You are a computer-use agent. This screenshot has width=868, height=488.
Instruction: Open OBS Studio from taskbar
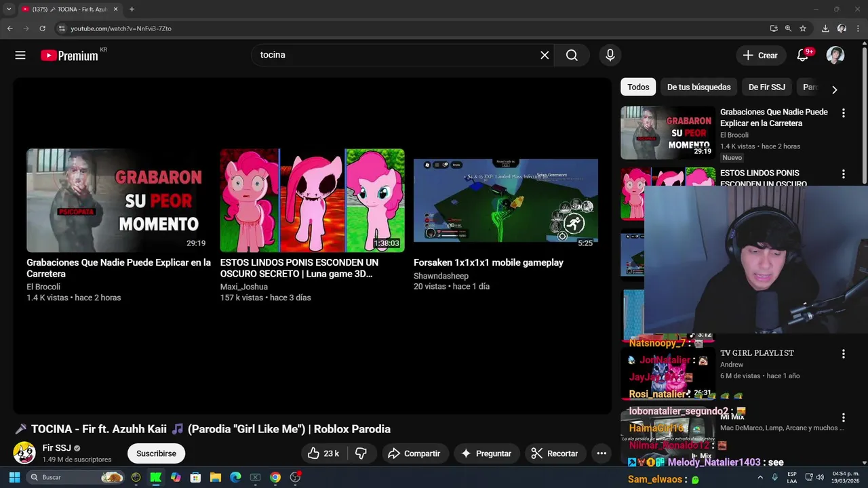[x=295, y=477]
